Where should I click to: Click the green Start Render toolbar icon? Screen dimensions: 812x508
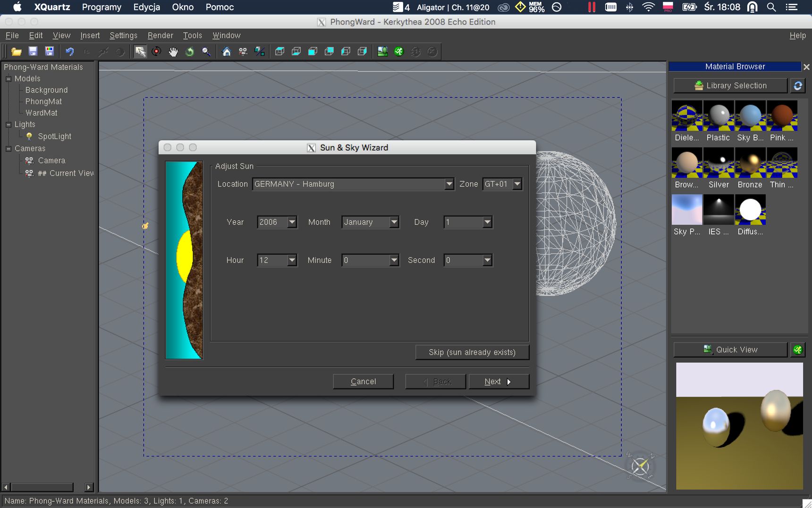[399, 52]
